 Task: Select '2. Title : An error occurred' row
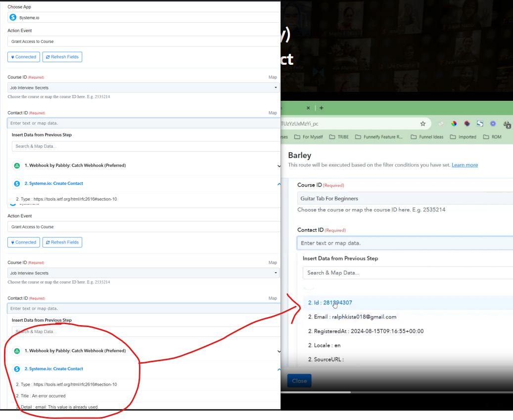click(41, 396)
